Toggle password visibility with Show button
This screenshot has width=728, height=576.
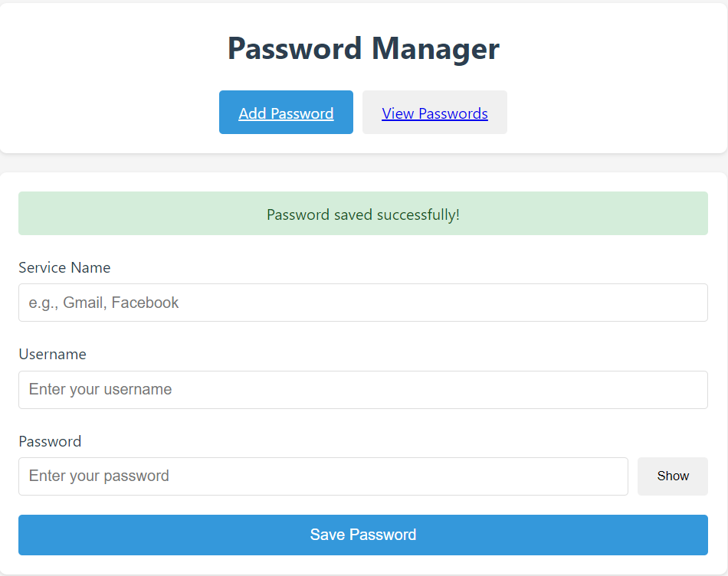click(x=672, y=476)
